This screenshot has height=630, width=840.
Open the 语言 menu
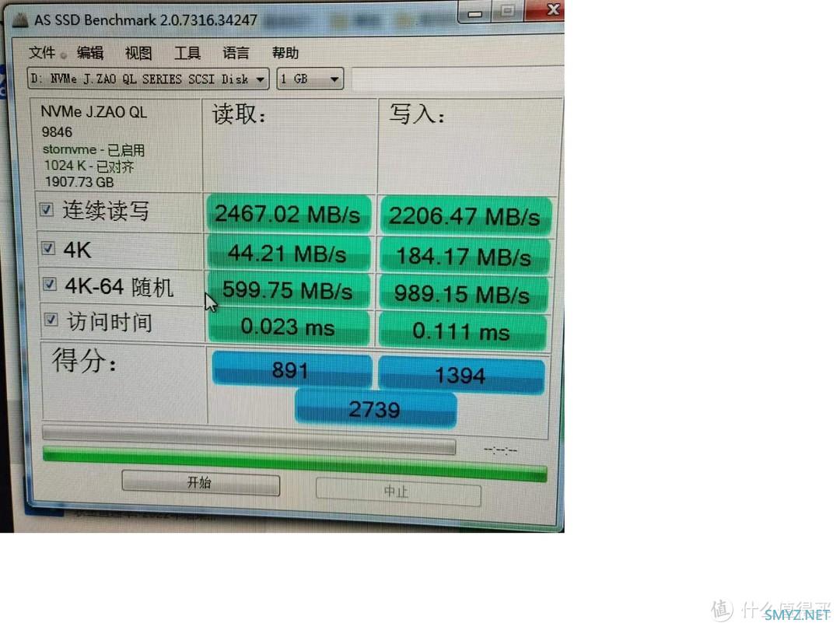coord(236,53)
